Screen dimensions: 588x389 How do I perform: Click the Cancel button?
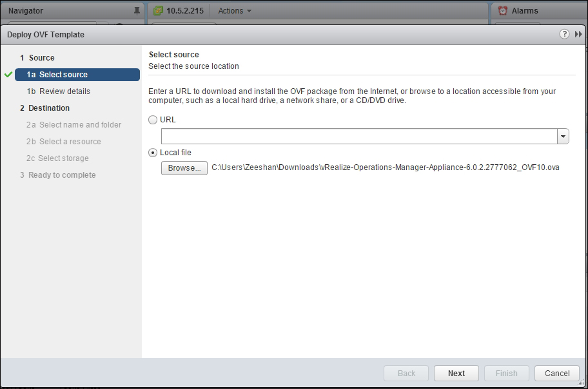click(x=557, y=373)
